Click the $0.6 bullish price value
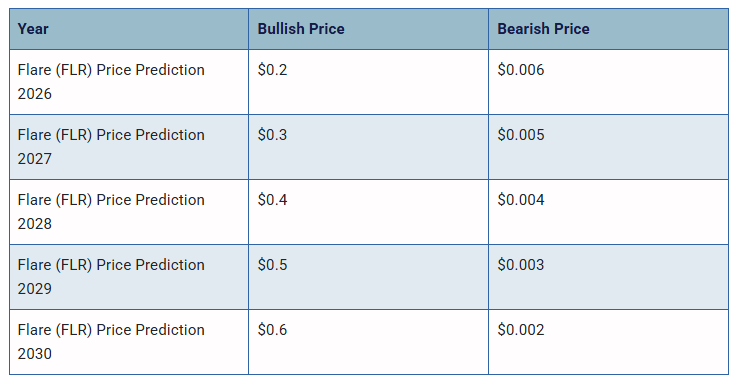This screenshot has height=389, width=742. point(272,329)
